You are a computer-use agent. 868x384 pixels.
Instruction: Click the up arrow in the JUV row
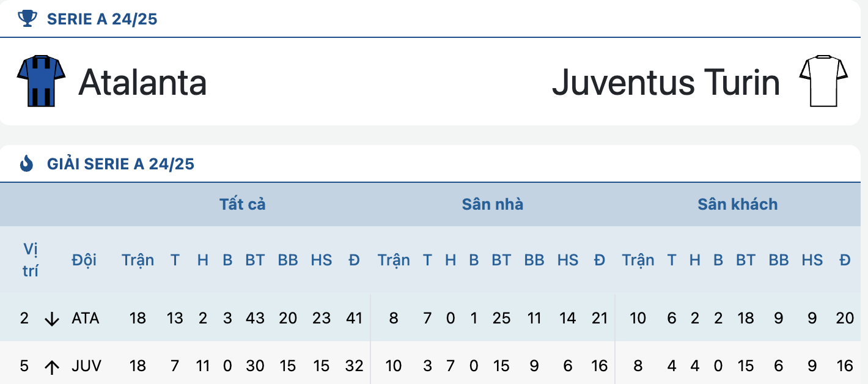52,366
